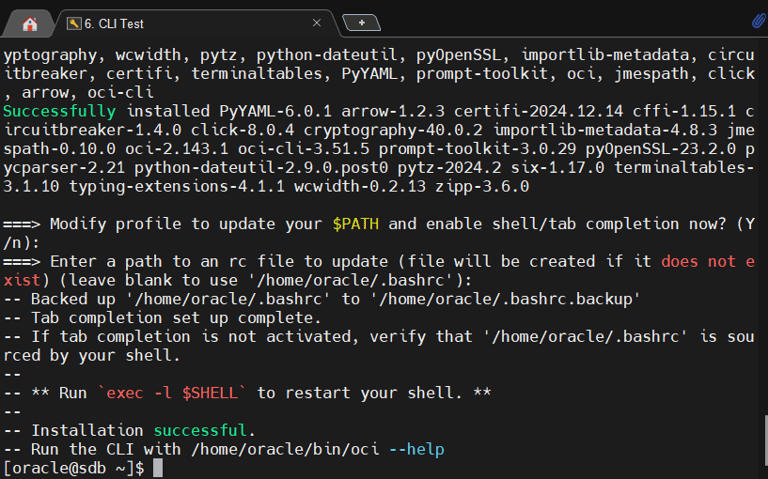
Task: Click the 'cryptography-40.0.2' package text
Action: coord(393,130)
